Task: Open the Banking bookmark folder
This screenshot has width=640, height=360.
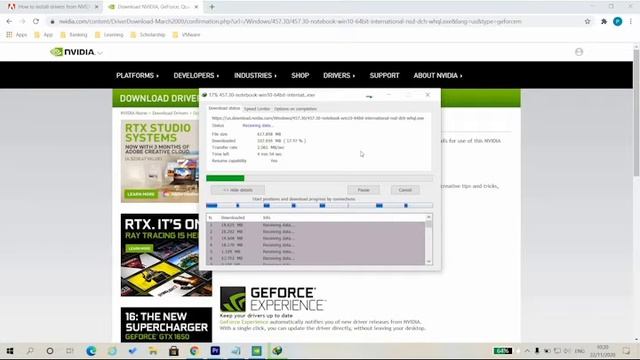Action: [74, 35]
